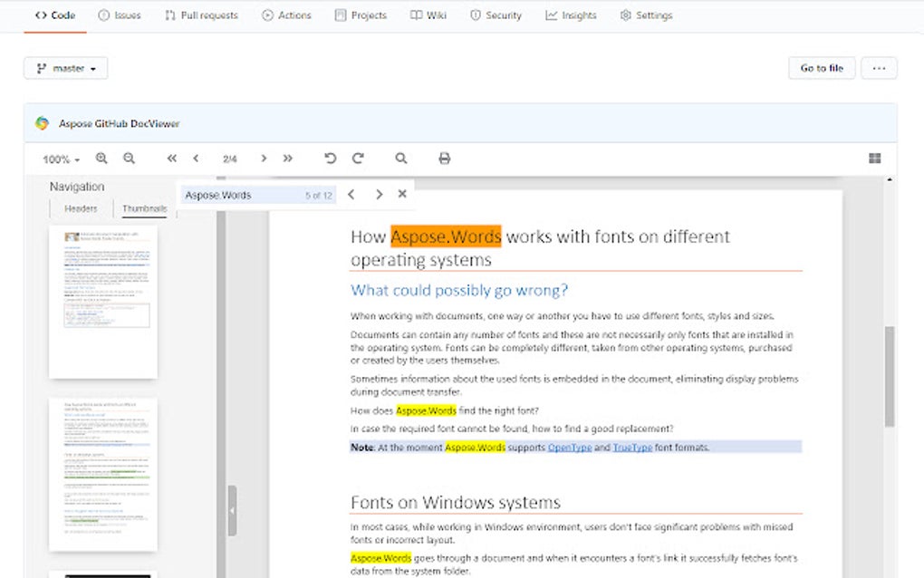Switch to the Headers navigation tab

tap(80, 207)
